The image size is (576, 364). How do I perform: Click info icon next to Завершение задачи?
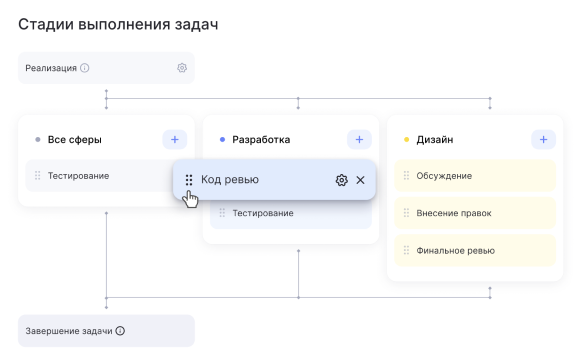(x=120, y=331)
